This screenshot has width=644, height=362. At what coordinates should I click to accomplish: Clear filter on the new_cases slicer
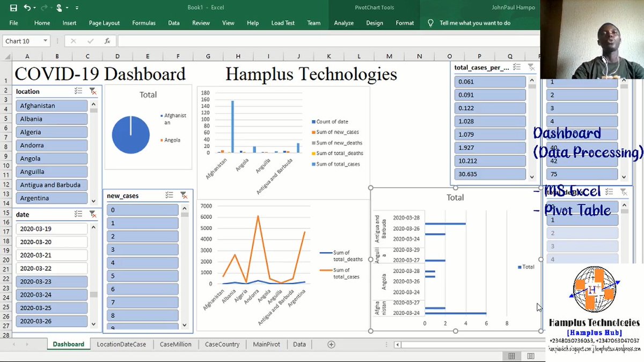(184, 196)
